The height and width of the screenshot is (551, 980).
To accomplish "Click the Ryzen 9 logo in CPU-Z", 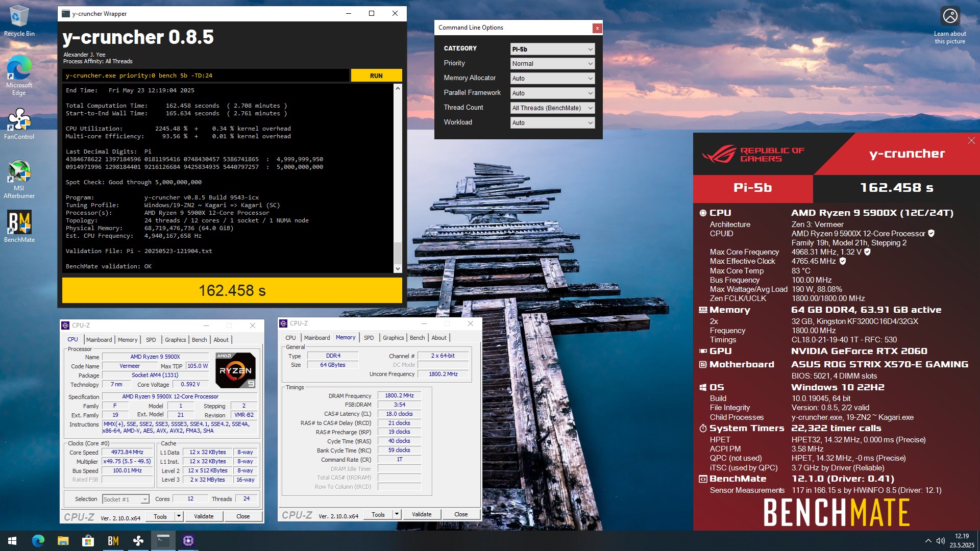I will click(x=235, y=370).
